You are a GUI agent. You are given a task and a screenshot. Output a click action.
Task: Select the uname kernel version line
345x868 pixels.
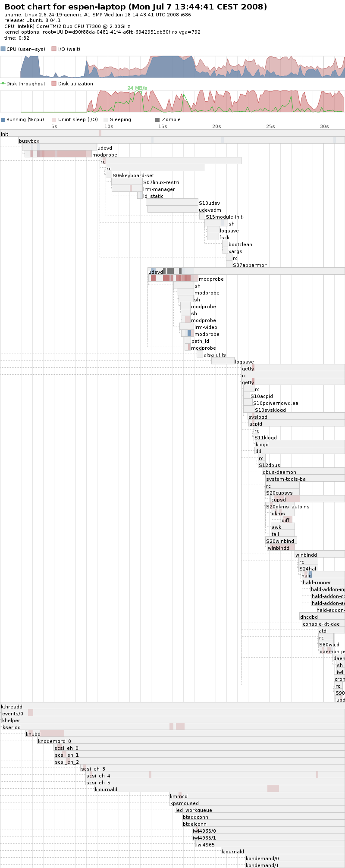[97, 15]
